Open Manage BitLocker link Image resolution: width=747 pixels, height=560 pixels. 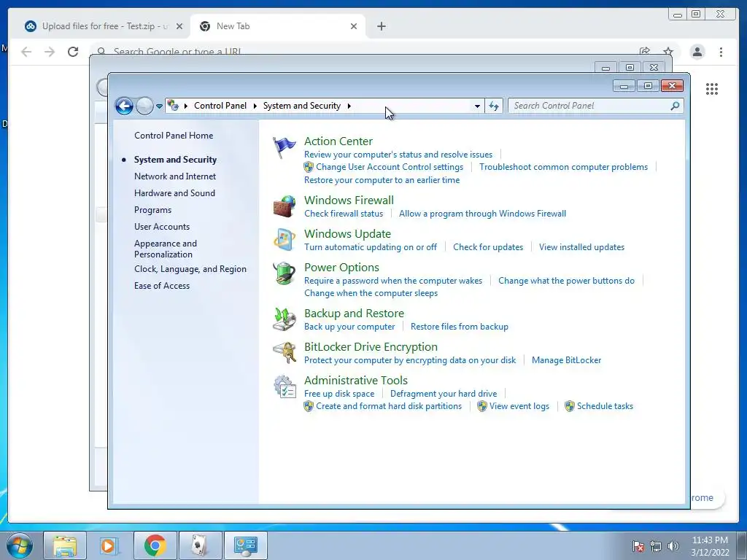566,360
